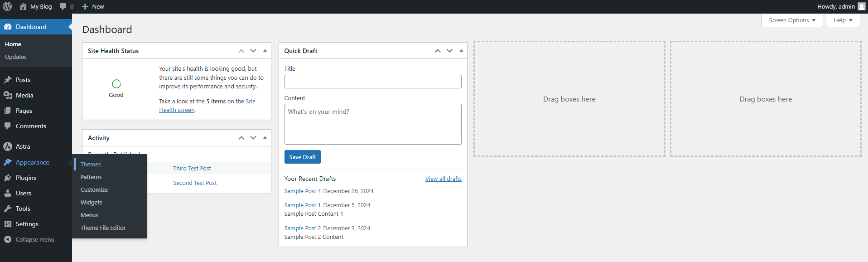Open the Media menu label
This screenshot has width=868, height=262.
pos(24,95)
